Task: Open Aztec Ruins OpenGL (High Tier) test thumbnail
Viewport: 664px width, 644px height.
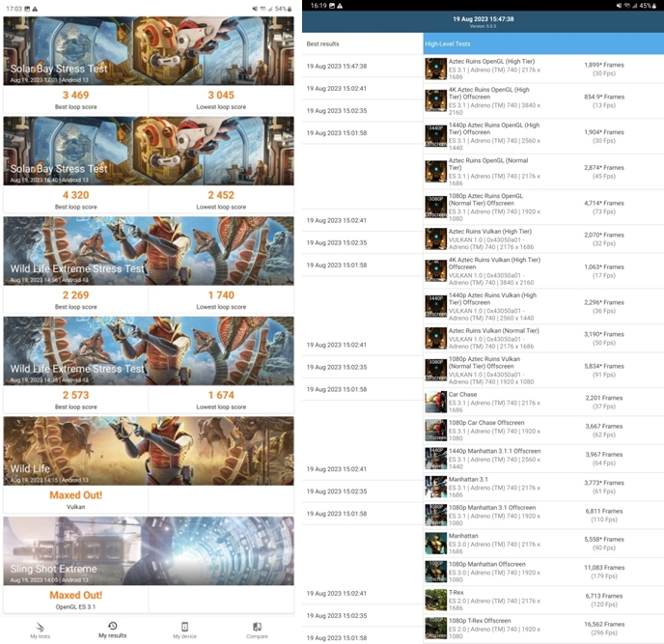Action: pos(436,69)
